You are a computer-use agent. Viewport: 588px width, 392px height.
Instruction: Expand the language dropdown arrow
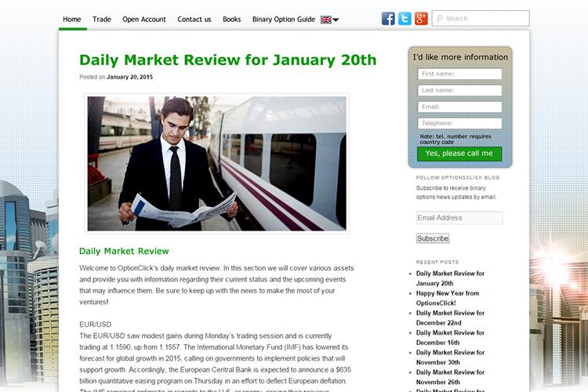coord(336,20)
